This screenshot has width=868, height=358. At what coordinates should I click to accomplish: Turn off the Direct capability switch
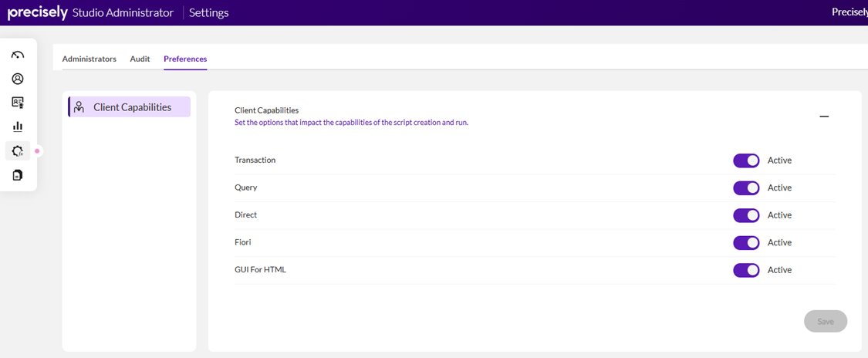click(x=746, y=215)
